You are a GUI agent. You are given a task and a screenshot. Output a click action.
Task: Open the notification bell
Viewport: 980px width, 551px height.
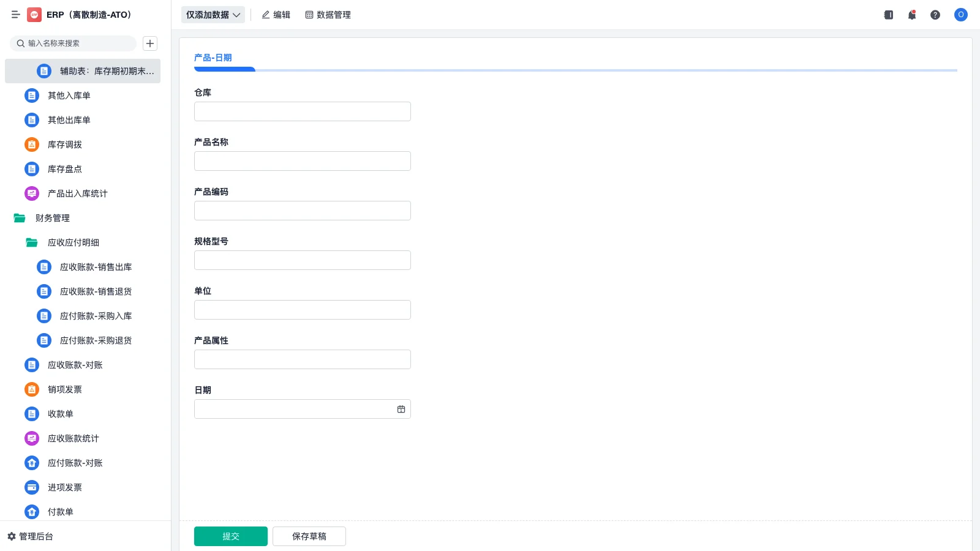(x=912, y=15)
